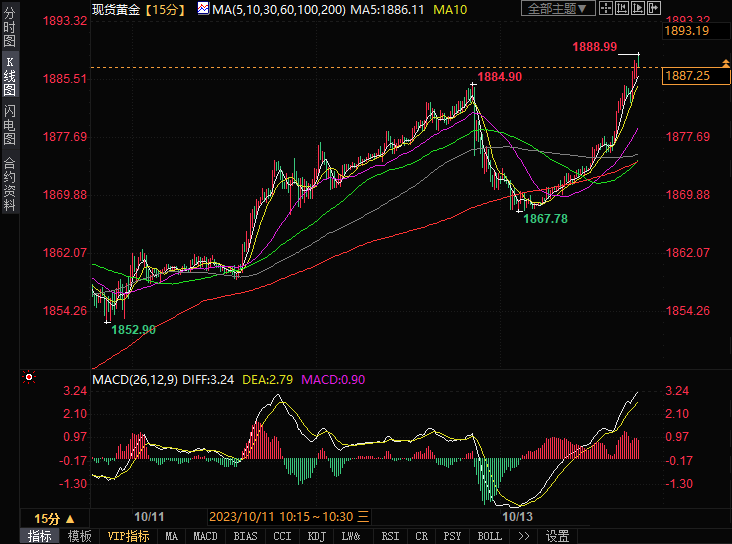Click the fourth chart tool icon in top toolbar
Image resolution: width=732 pixels, height=544 pixels.
coord(652,9)
